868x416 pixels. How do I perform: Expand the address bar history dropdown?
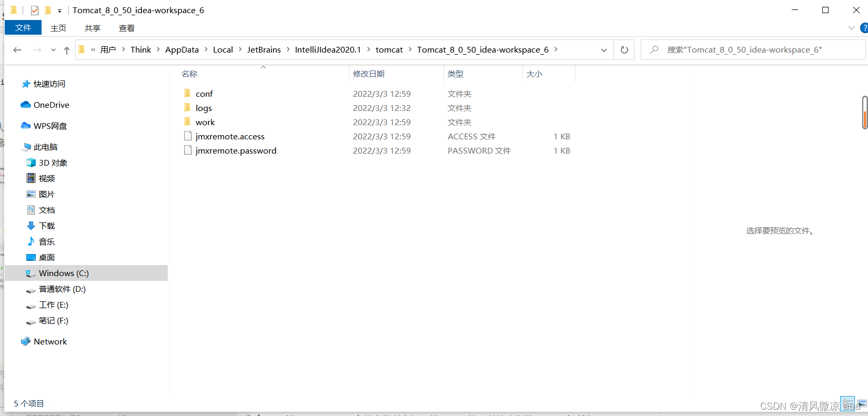pos(604,50)
